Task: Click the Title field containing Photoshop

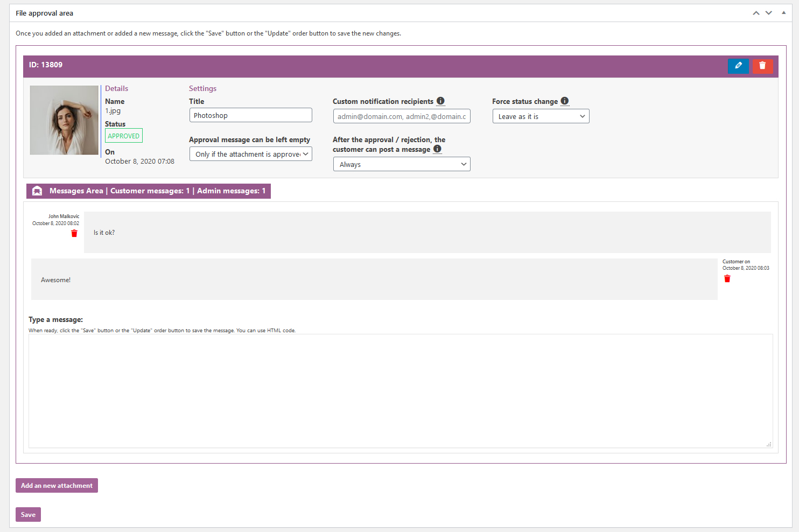Action: 250,115
